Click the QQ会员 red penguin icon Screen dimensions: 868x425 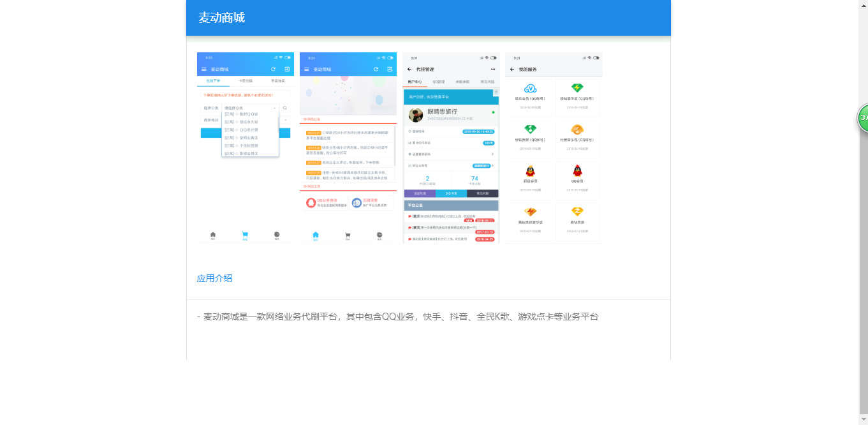click(x=577, y=171)
